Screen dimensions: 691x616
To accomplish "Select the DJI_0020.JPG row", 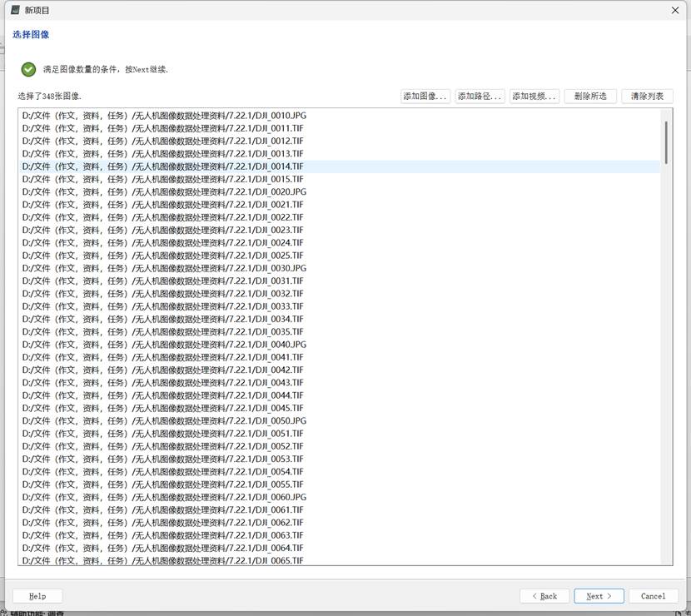I will tap(341, 192).
